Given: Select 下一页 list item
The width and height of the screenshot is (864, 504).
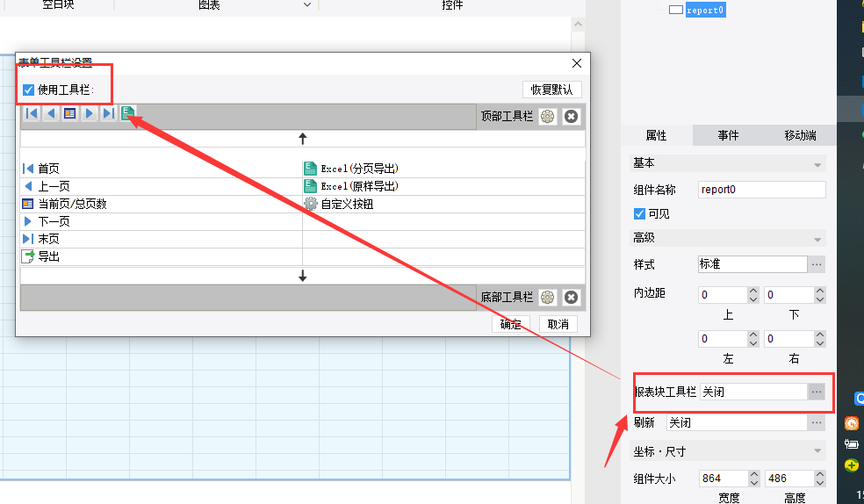Looking at the screenshot, I should tap(161, 221).
